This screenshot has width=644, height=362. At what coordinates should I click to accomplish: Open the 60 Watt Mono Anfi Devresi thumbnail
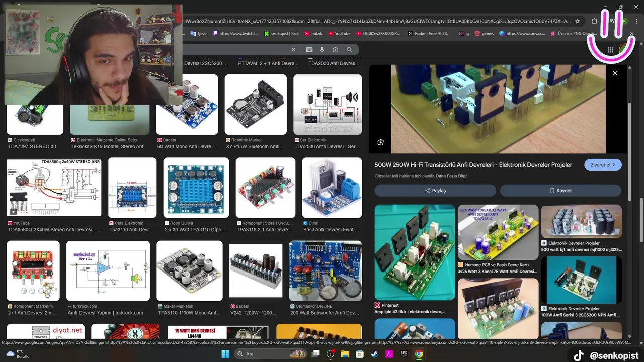coord(187,105)
